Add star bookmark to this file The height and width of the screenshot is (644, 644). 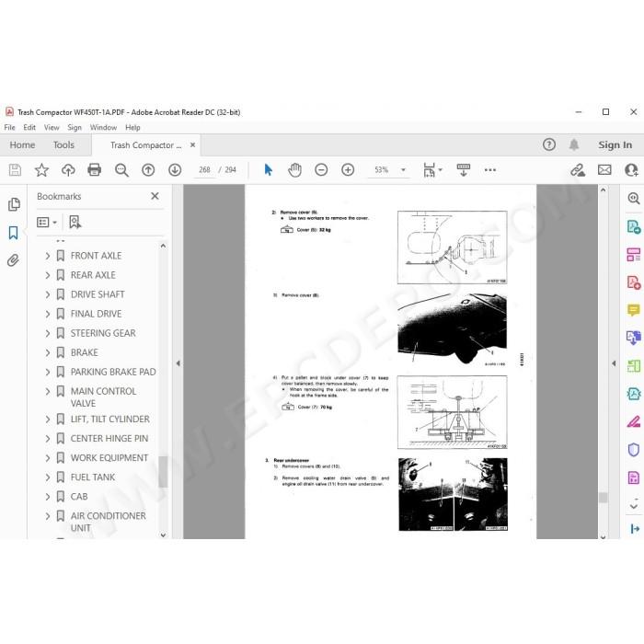(x=41, y=169)
